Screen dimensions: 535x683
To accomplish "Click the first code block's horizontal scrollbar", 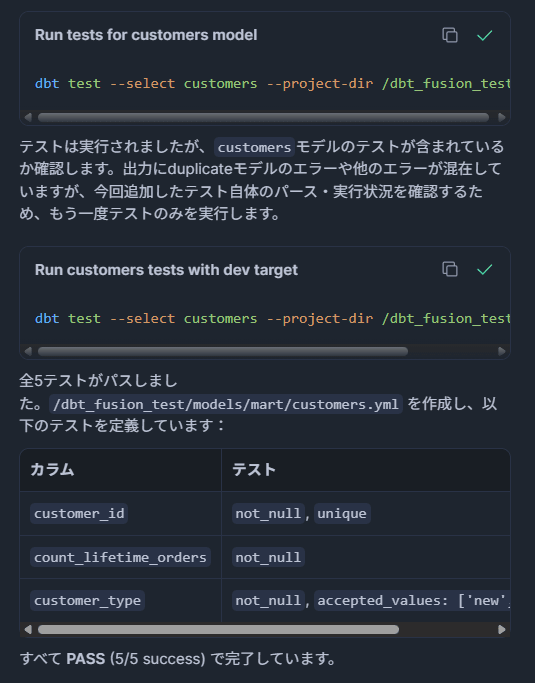I will tap(263, 117).
